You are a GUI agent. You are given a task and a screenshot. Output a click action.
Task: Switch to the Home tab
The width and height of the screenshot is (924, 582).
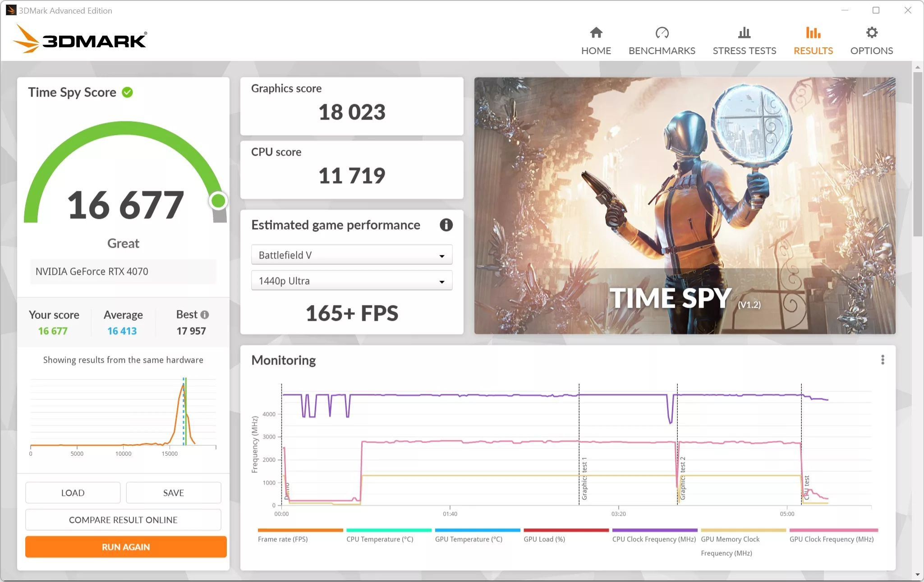point(595,40)
